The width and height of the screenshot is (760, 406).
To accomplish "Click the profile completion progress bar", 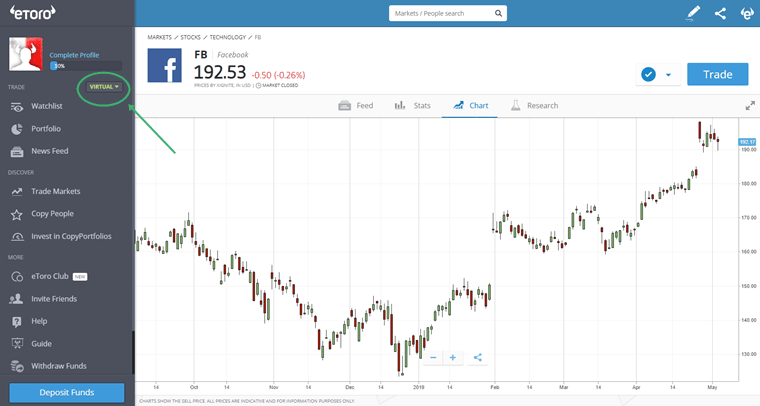I will [86, 66].
